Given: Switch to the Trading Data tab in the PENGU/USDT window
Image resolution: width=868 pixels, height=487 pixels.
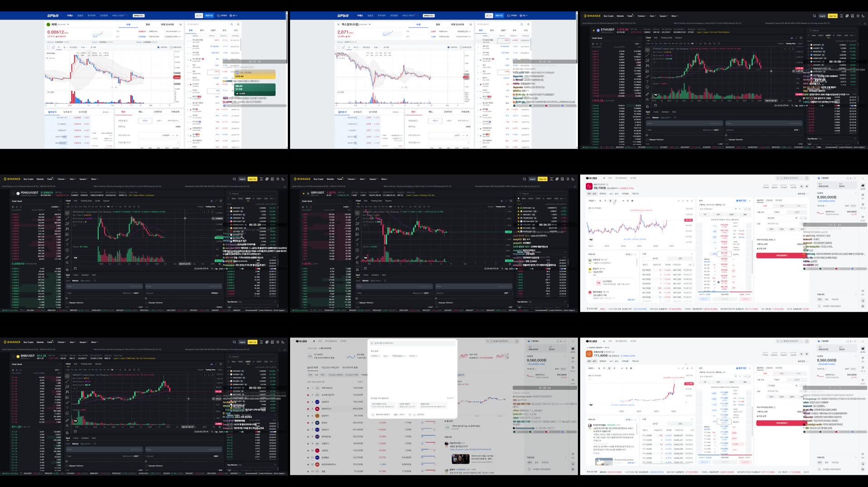Looking at the screenshot, I should [x=86, y=201].
